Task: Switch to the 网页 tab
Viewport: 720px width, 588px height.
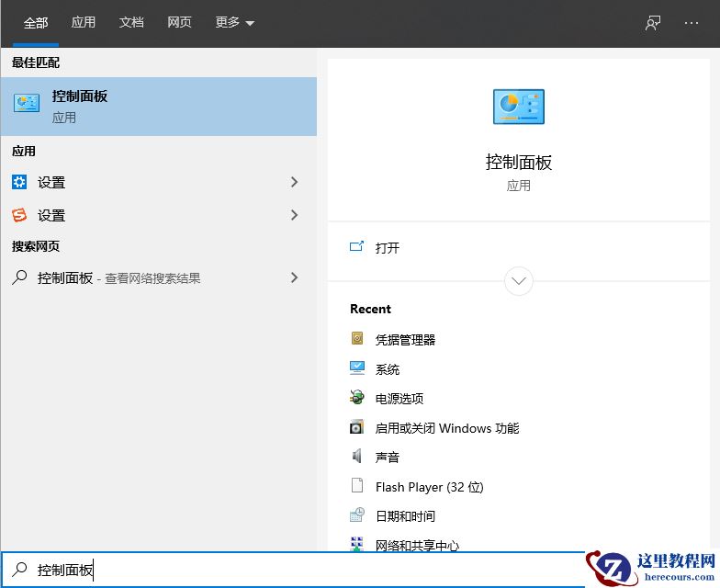Action: (179, 22)
